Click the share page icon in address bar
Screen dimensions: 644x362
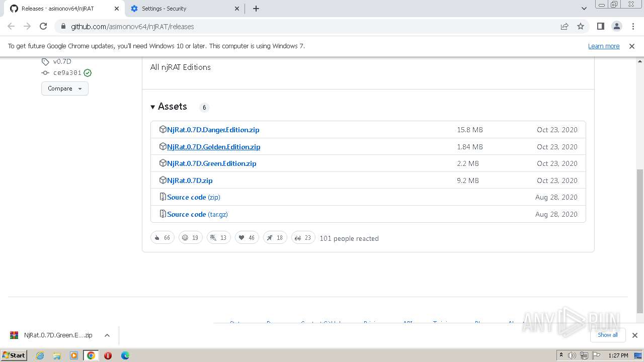(x=565, y=26)
